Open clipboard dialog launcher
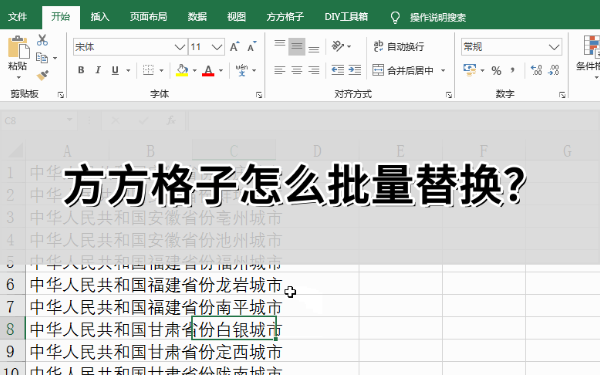Screen dimensions: 600x375 [61, 95]
